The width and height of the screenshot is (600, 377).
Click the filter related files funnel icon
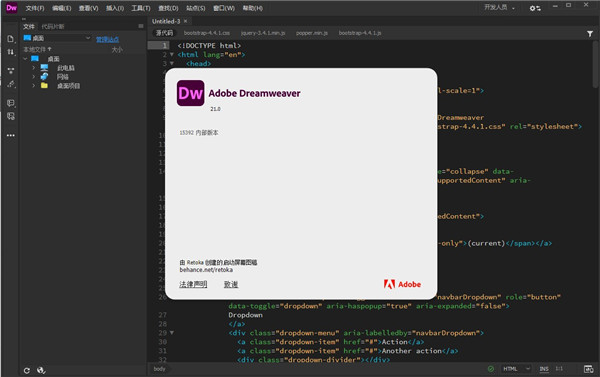pyautogui.click(x=590, y=34)
